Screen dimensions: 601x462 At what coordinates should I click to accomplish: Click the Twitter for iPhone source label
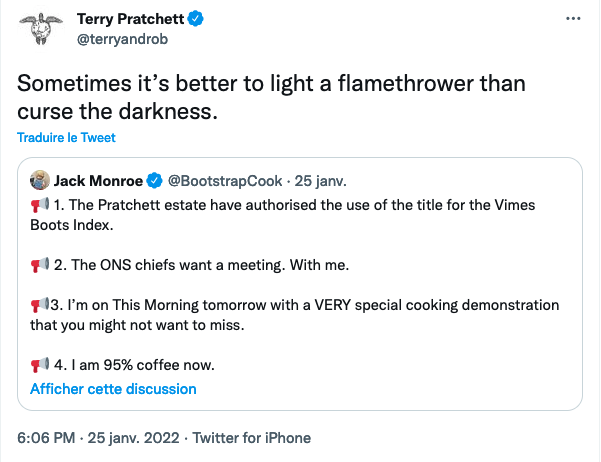(251, 437)
